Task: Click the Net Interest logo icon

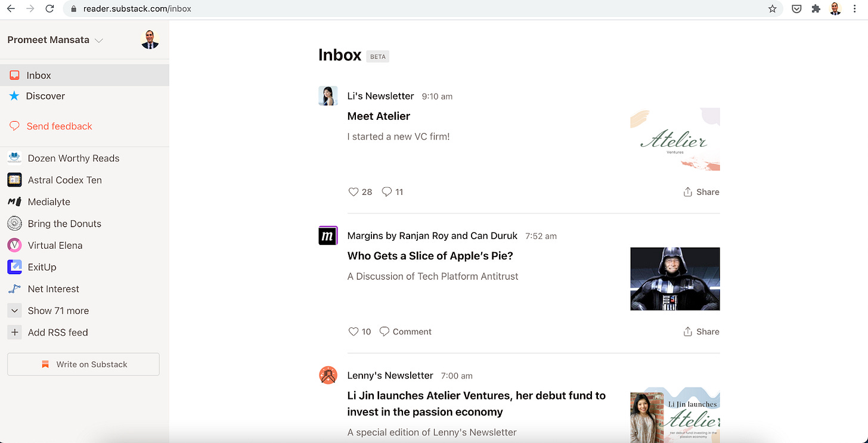Action: click(x=14, y=289)
